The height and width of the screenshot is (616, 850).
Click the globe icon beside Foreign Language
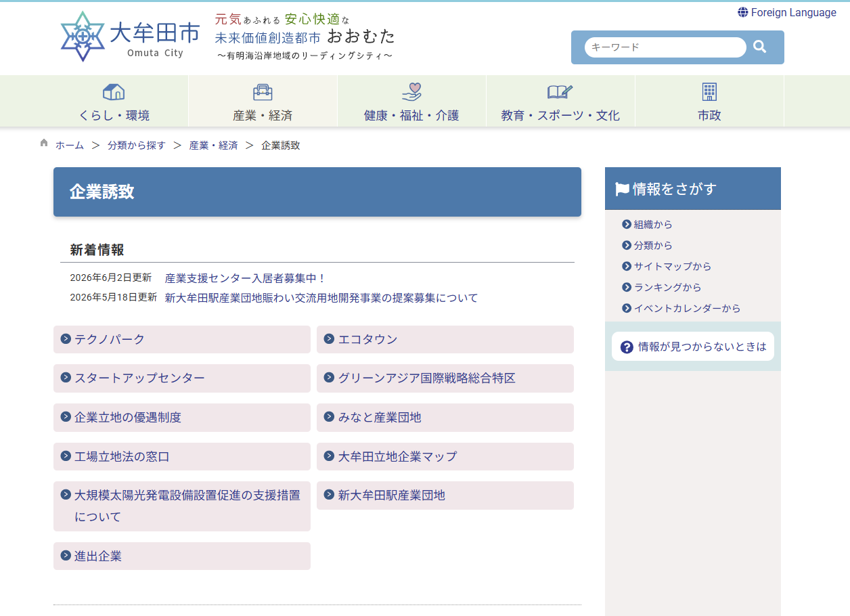(743, 12)
